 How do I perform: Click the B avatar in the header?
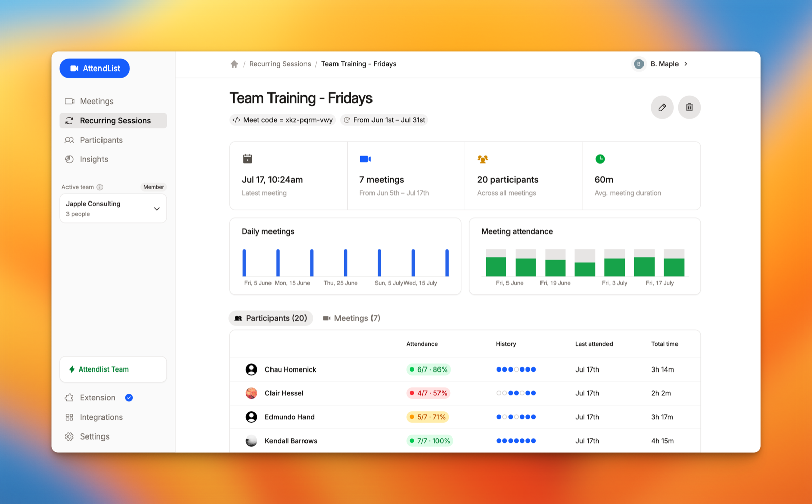tap(639, 64)
